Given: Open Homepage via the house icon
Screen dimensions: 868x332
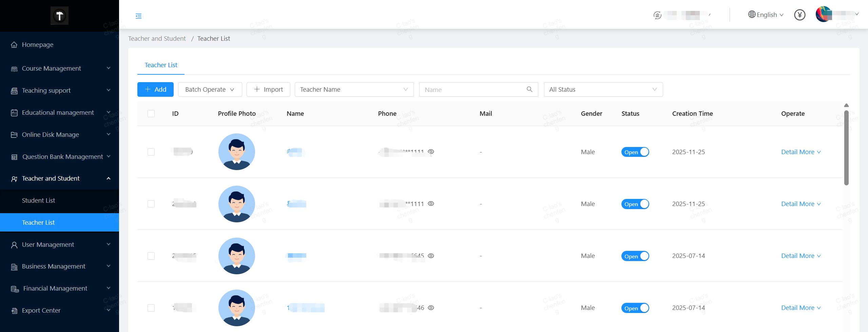Looking at the screenshot, I should pos(14,45).
